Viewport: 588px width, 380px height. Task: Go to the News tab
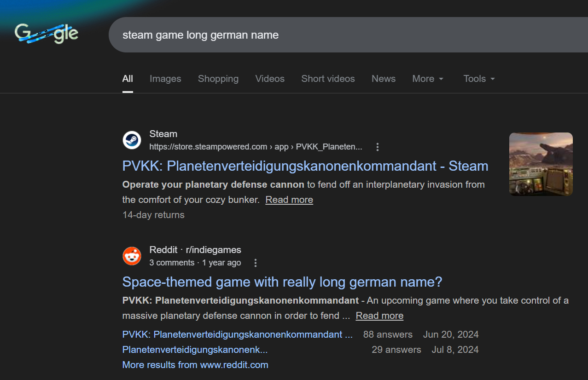click(x=384, y=79)
